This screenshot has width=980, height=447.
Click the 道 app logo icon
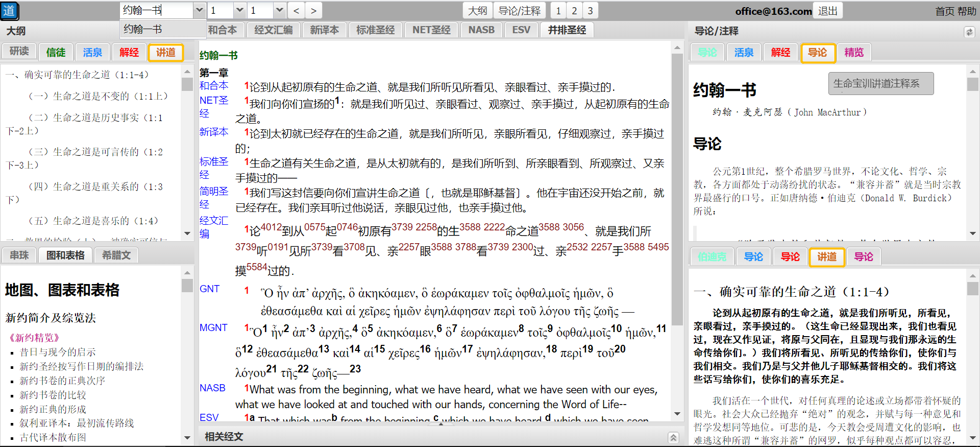pos(9,11)
